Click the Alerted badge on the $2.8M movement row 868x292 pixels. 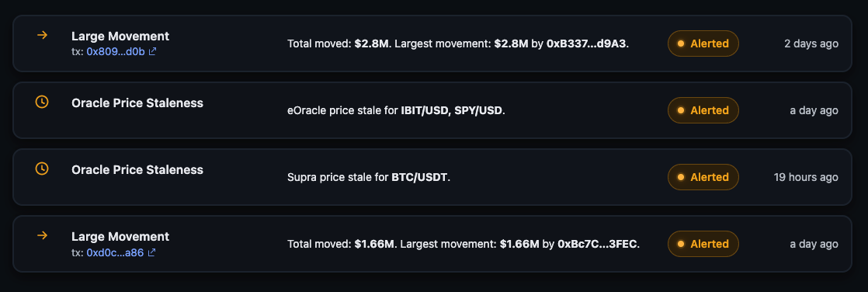tap(703, 43)
